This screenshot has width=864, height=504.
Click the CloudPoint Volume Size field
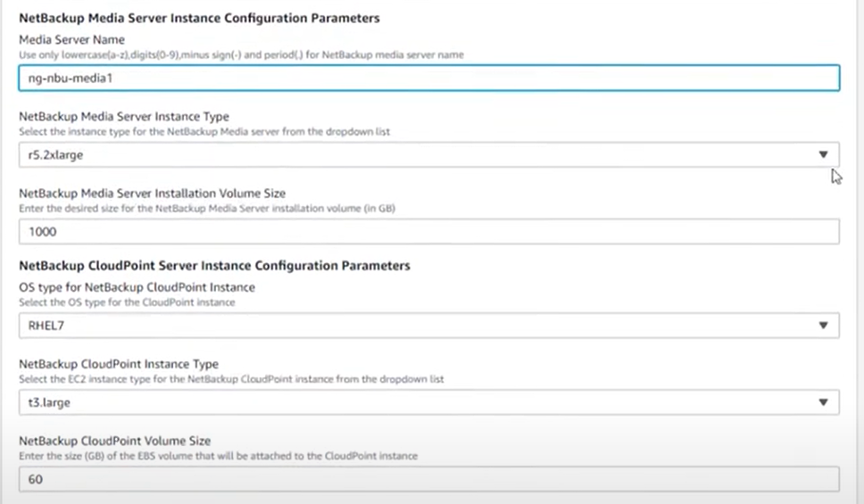tap(428, 479)
